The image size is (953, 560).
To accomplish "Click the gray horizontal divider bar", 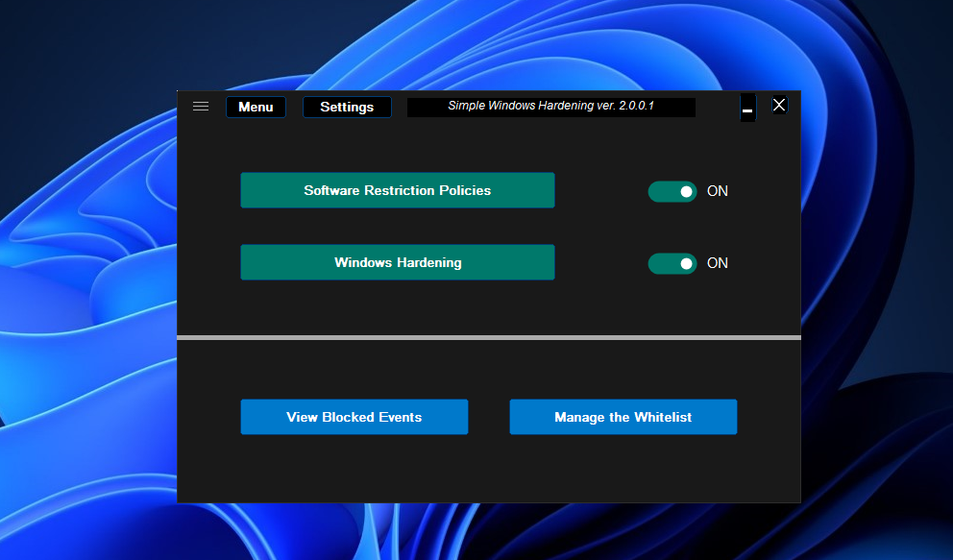I will [488, 337].
